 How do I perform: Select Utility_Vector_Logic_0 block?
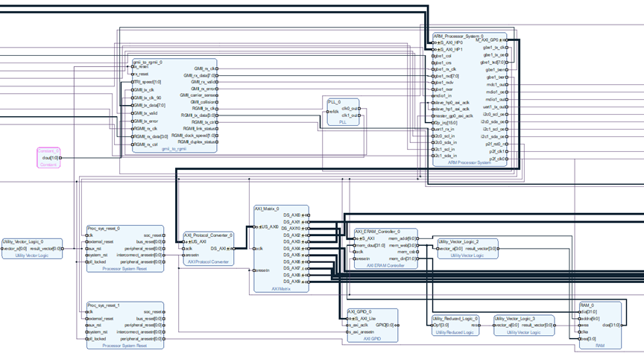[32, 248]
